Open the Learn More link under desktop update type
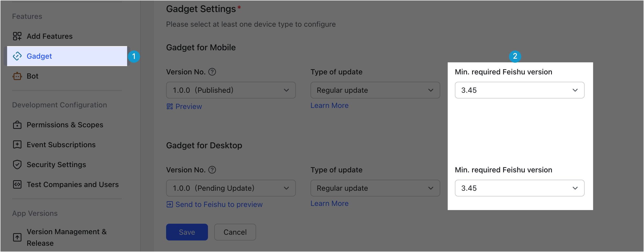Viewport: 644px width, 252px height. [330, 203]
